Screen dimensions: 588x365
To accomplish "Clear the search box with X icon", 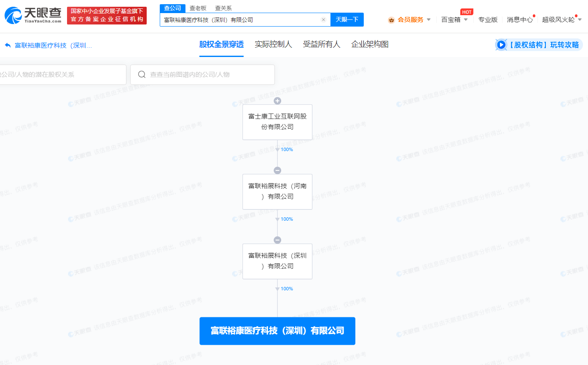I will 323,20.
